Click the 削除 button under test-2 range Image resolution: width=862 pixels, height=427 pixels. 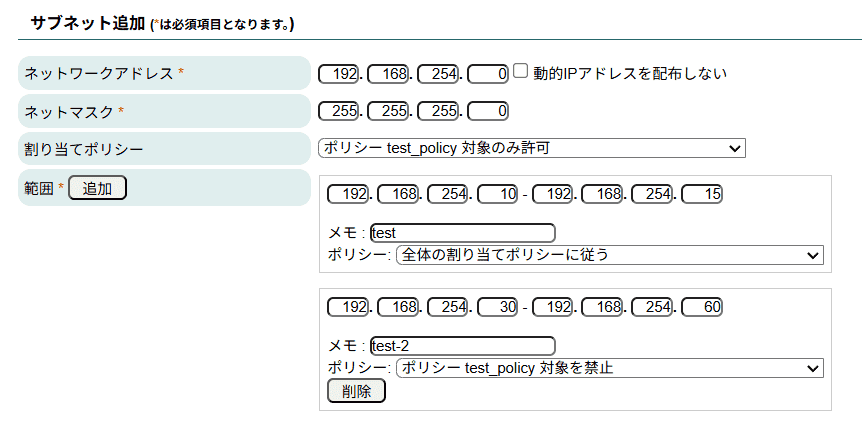[x=356, y=391]
